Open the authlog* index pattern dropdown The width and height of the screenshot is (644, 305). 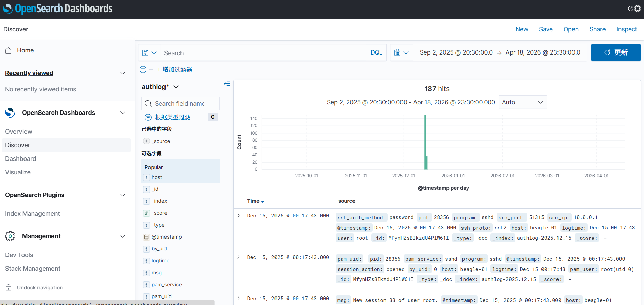160,87
